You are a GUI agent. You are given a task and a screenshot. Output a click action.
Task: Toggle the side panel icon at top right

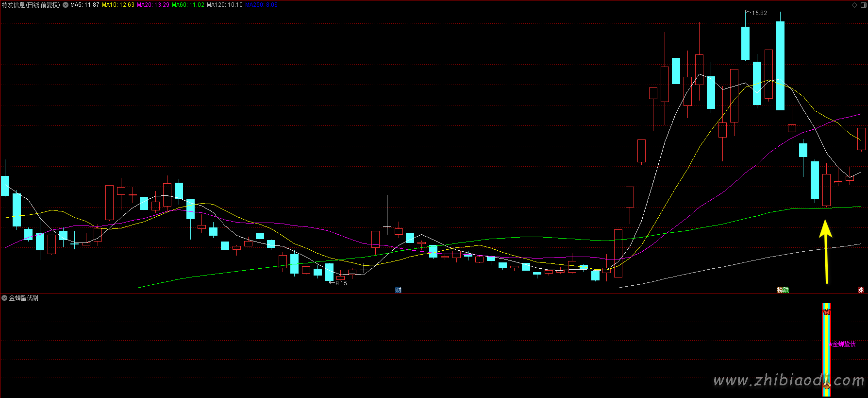pyautogui.click(x=863, y=5)
